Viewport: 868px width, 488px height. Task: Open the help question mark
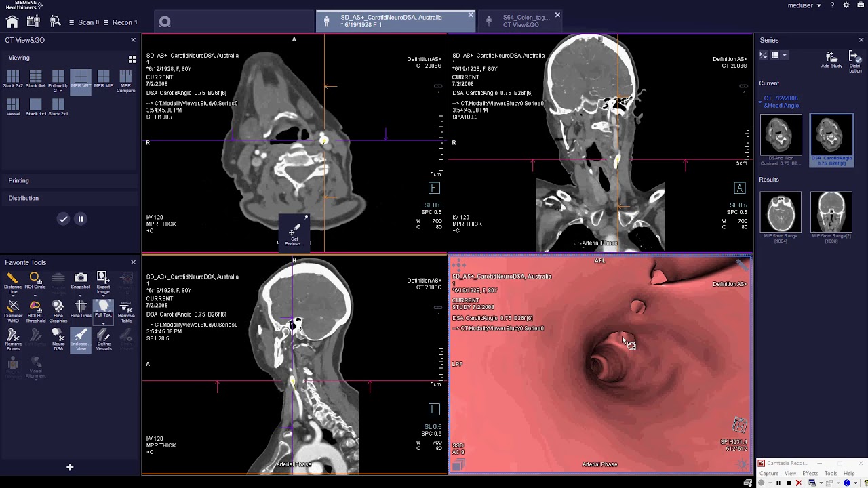pyautogui.click(x=832, y=5)
